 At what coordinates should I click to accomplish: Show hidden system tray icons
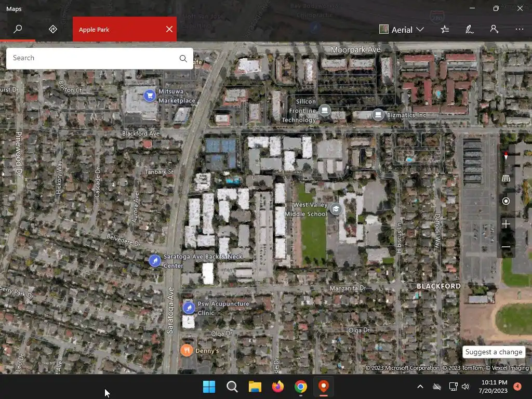(x=420, y=387)
